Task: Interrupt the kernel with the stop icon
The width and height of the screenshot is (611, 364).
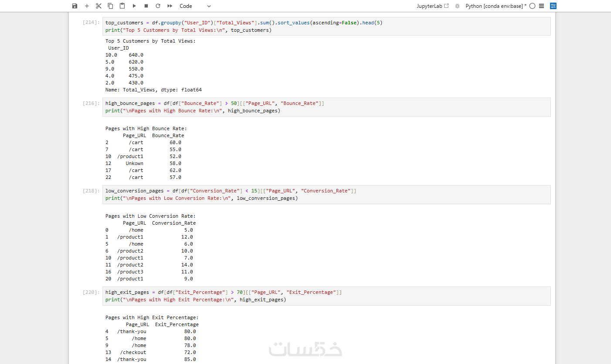Action: pyautogui.click(x=146, y=6)
